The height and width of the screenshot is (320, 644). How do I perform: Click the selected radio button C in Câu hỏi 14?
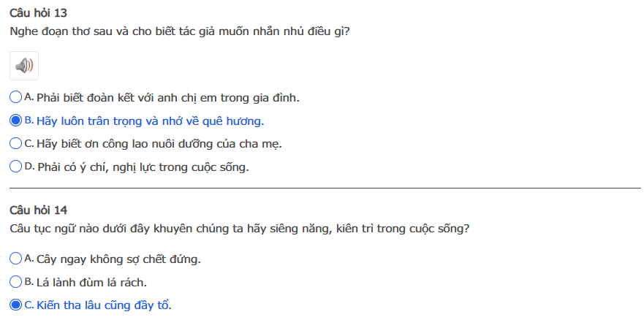[x=16, y=305]
